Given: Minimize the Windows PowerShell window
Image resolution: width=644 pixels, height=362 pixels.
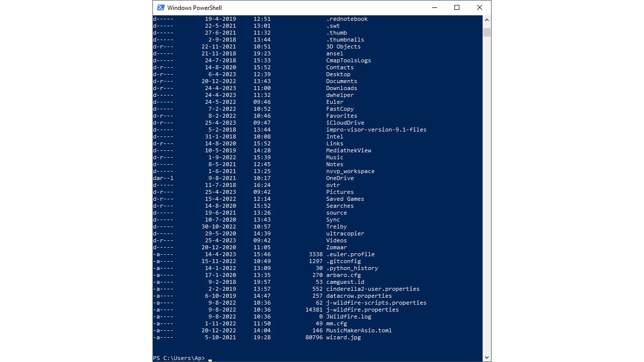Looking at the screenshot, I should 434,7.
